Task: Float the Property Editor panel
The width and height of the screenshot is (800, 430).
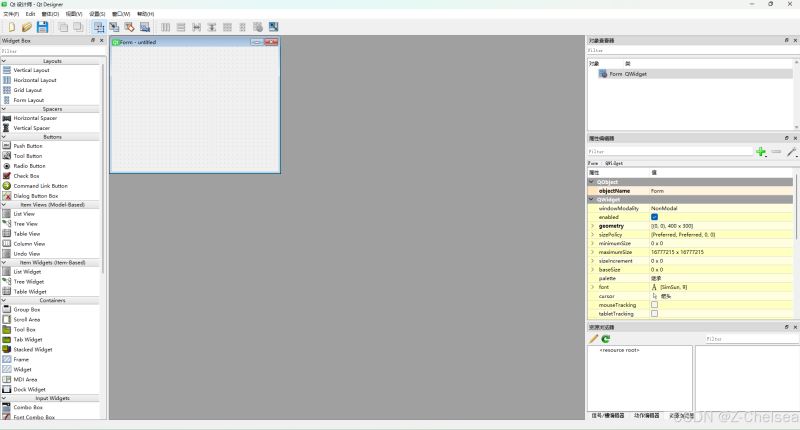Action: point(786,138)
